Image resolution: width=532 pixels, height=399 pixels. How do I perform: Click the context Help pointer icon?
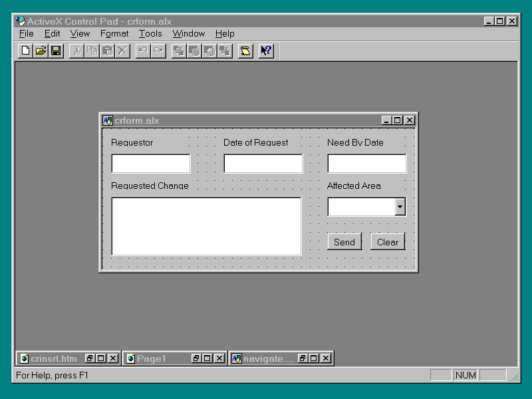tap(266, 51)
